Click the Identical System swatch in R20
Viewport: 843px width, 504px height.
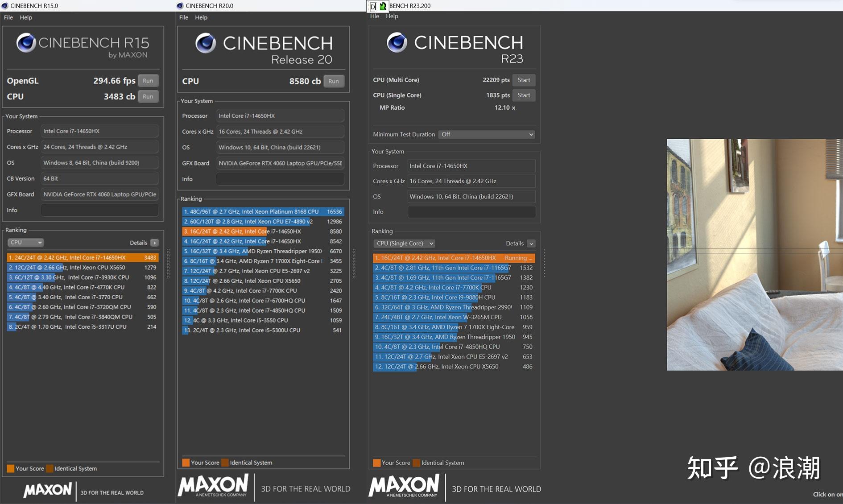pyautogui.click(x=225, y=463)
